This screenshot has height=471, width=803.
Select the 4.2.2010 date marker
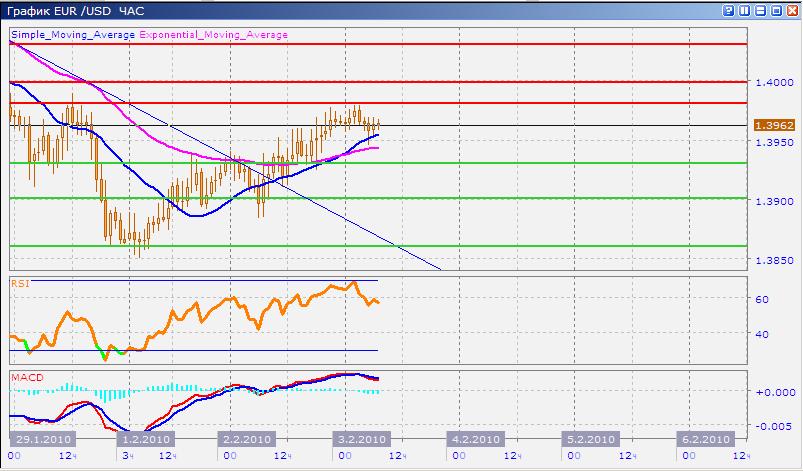(476, 439)
